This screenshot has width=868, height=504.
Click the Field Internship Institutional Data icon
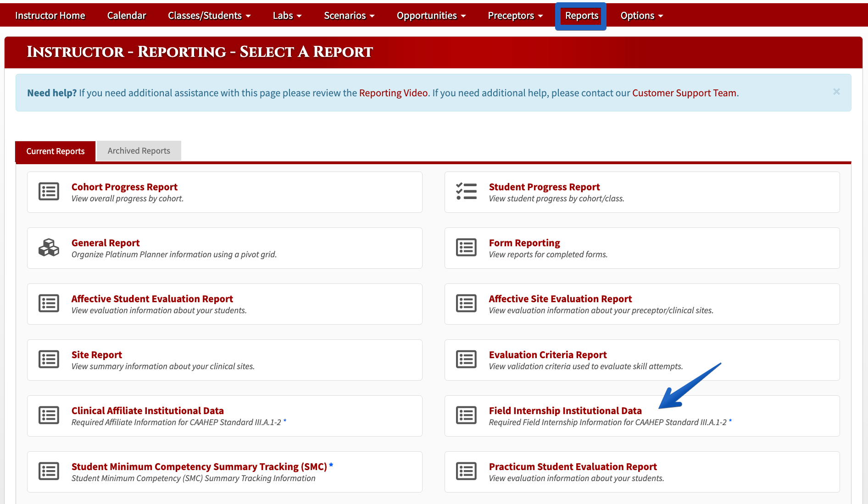tap(466, 415)
